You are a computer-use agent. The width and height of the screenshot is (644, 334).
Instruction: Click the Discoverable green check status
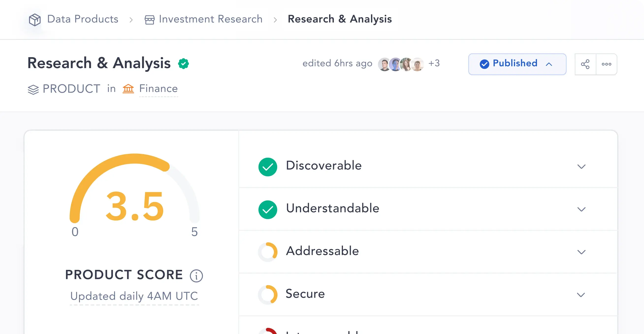[268, 167]
